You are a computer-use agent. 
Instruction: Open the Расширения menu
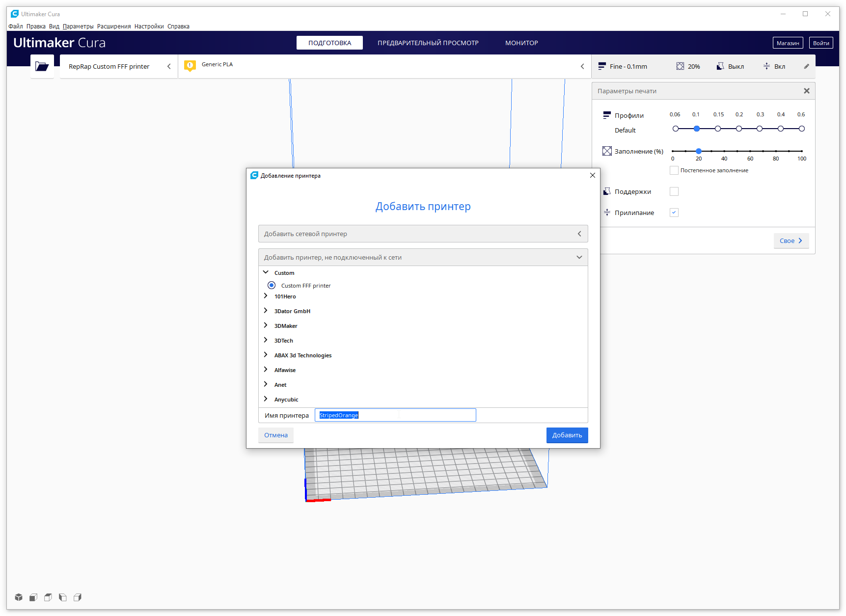click(114, 27)
